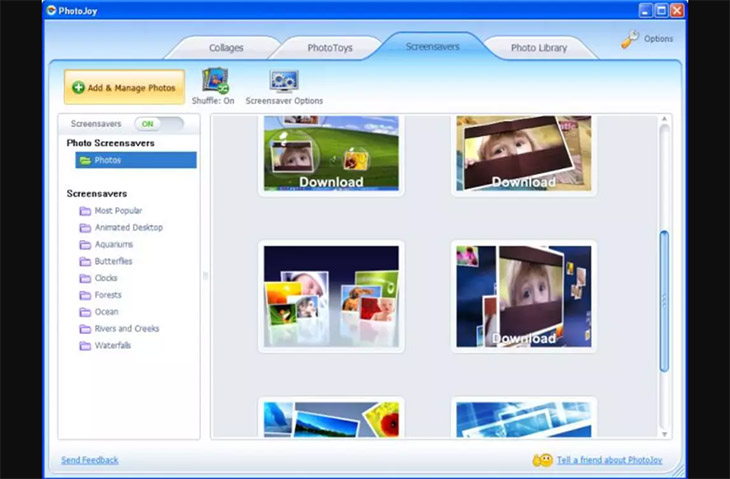Click the PhotoJoy logo in title bar
Screen dimensions: 730x479
click(51, 10)
